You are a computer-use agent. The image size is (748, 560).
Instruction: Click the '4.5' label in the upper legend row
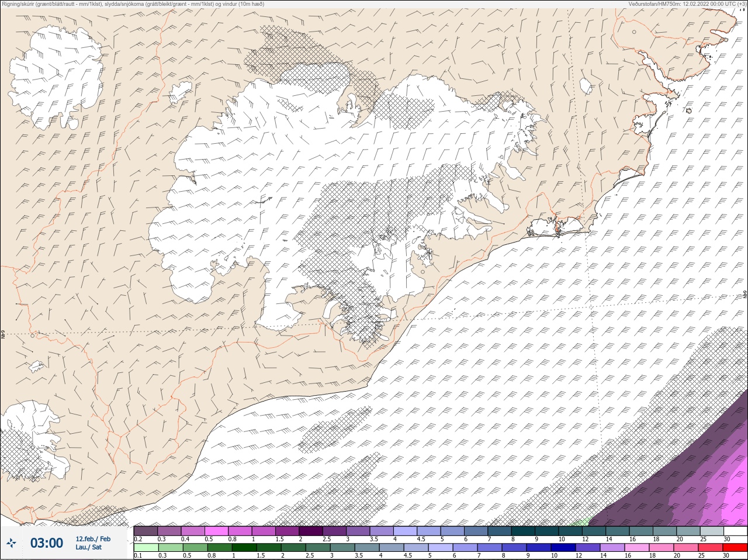pyautogui.click(x=421, y=539)
